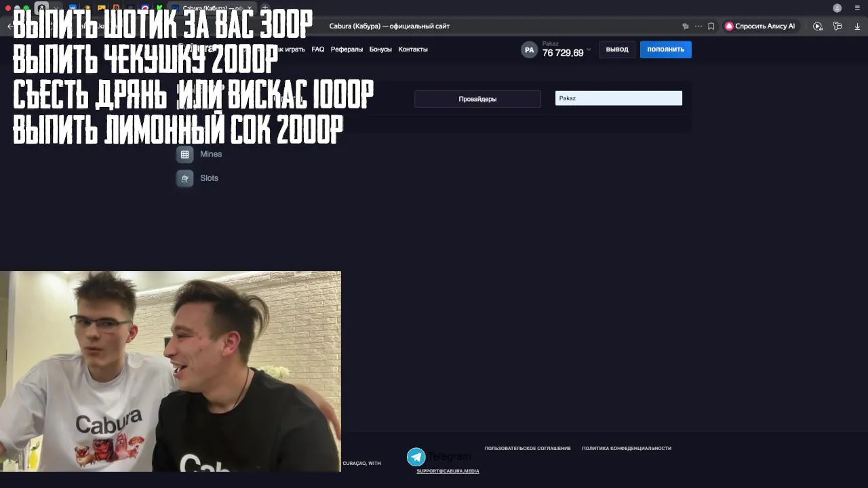Click the Спросить Алису AI button
Image resolution: width=868 pixels, height=488 pixels.
click(x=761, y=26)
